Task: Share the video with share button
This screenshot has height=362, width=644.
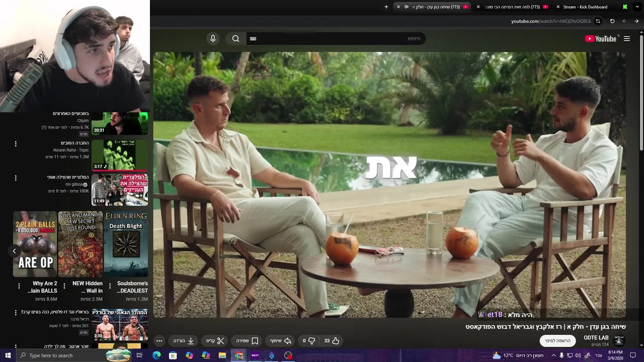Action: pos(280,341)
